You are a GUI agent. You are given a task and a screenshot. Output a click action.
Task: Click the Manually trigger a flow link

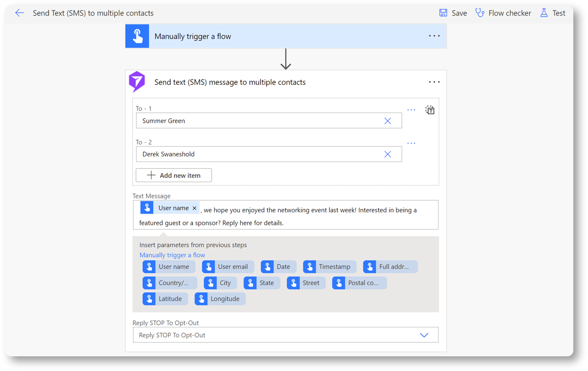tap(172, 255)
